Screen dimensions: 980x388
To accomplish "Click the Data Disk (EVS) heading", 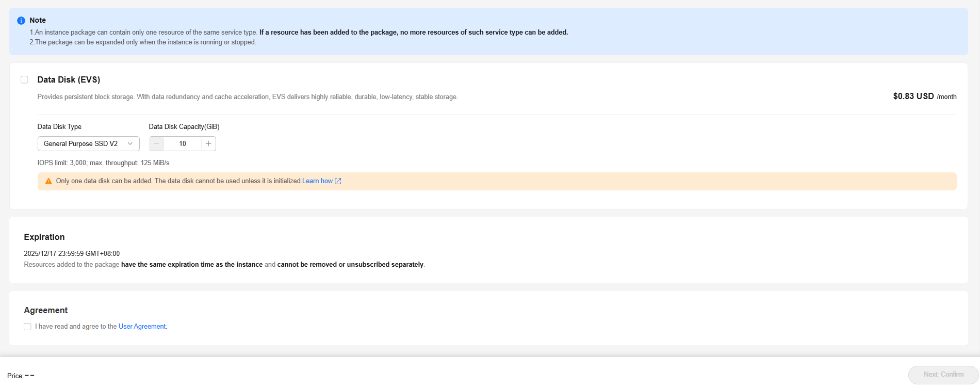I will [69, 79].
